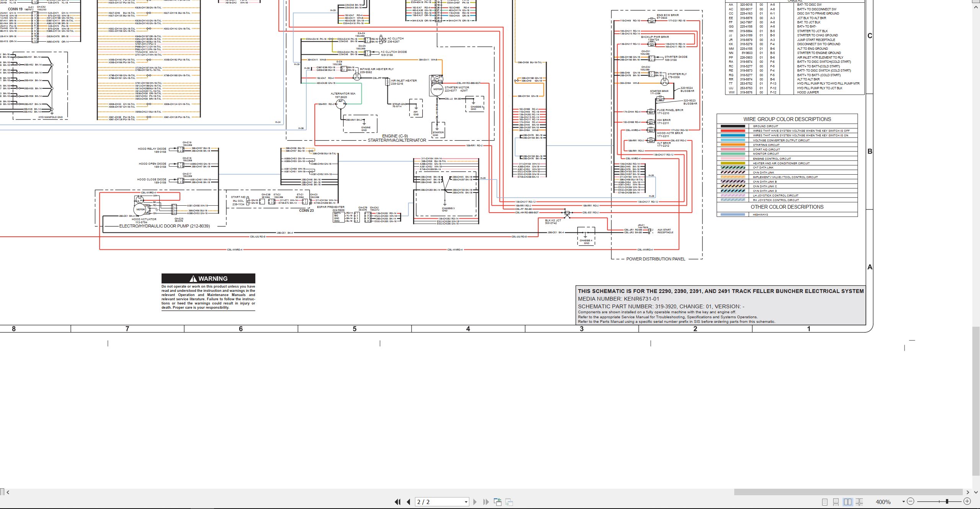
Task: Click the 'HIGHWAYS' legend entry
Action: (760, 214)
